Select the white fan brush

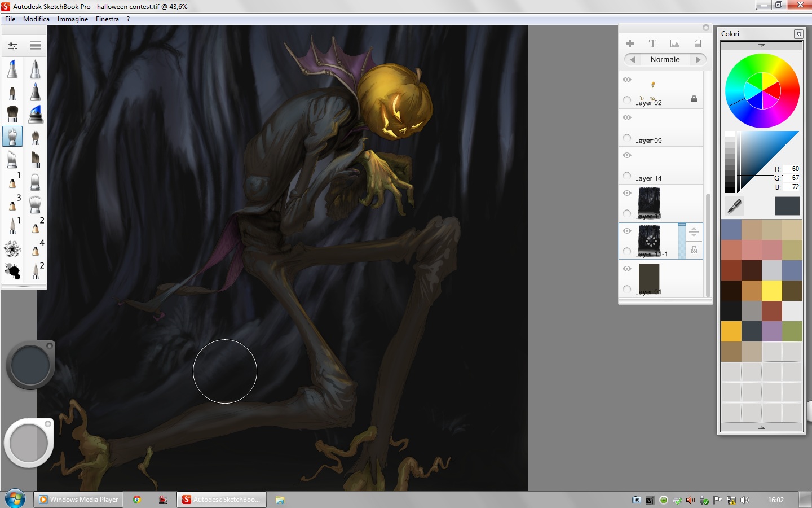tap(36, 204)
